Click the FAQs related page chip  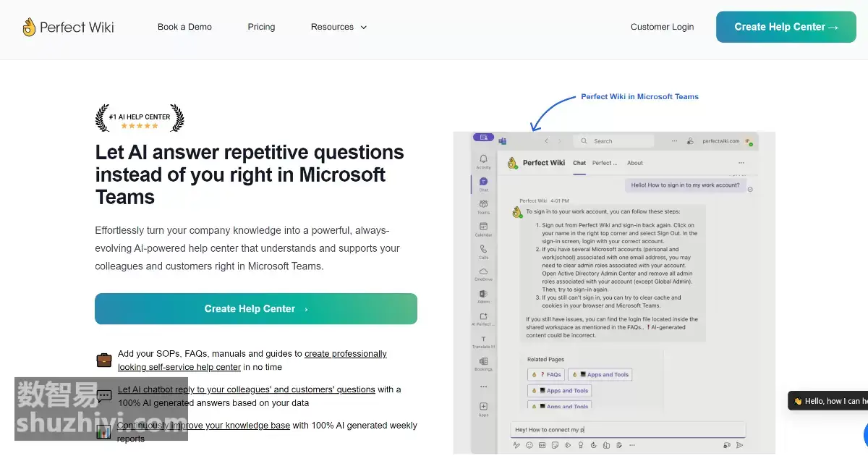(546, 375)
